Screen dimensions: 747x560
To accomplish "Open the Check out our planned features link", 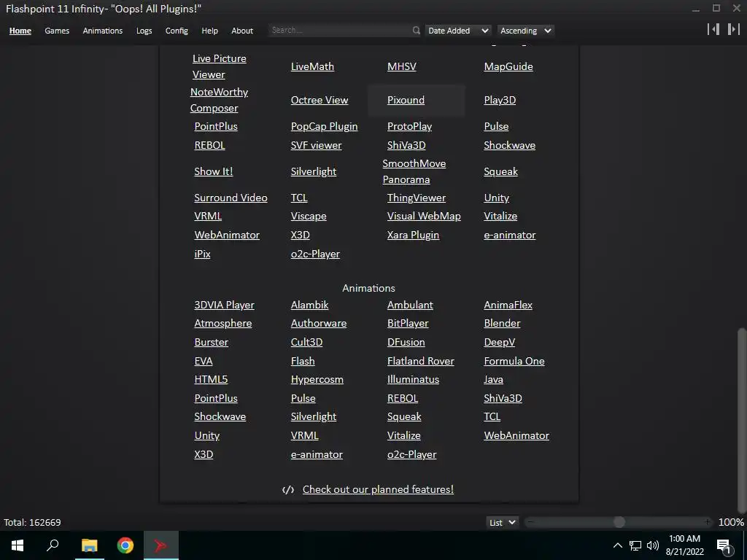I will pos(379,489).
